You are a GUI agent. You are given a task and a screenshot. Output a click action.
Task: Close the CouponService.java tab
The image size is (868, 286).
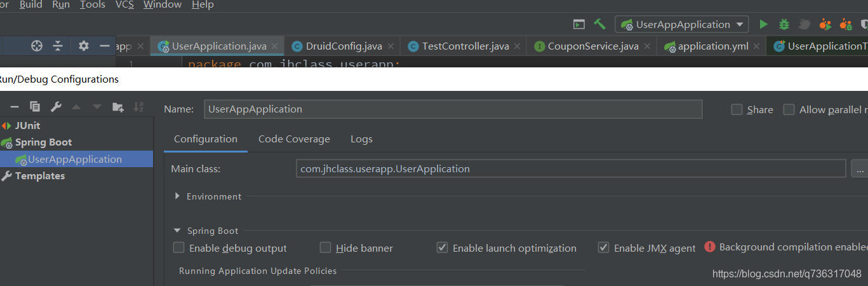pos(647,46)
